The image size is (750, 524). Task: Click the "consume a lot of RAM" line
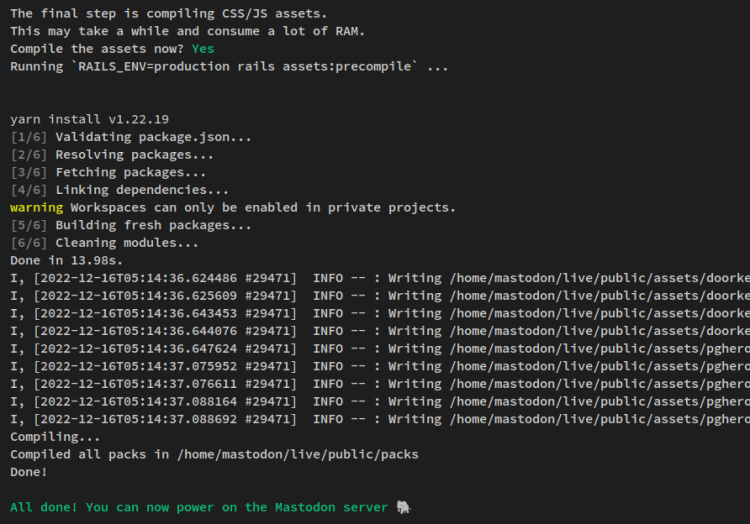(x=187, y=31)
